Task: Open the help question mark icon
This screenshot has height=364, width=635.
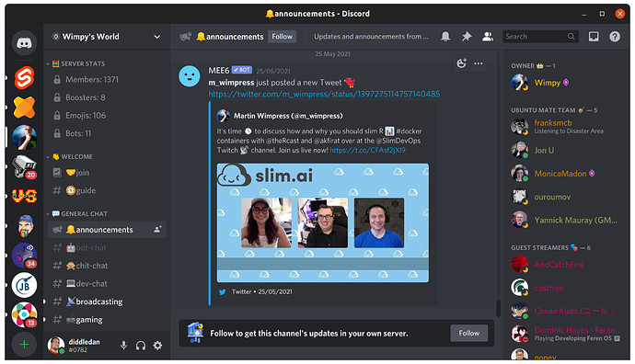Action: 615,37
